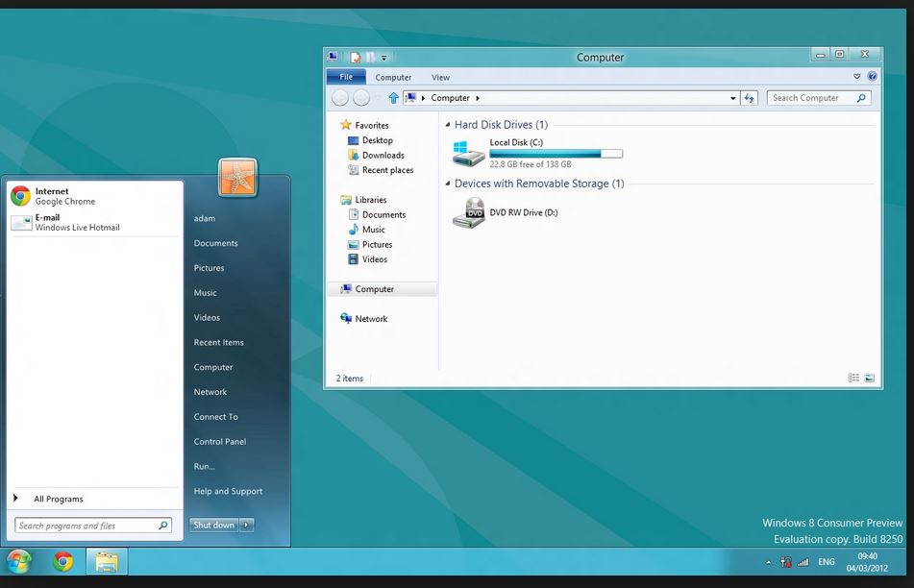Select Computer in the navigation pane
The image size is (914, 588).
click(382, 289)
